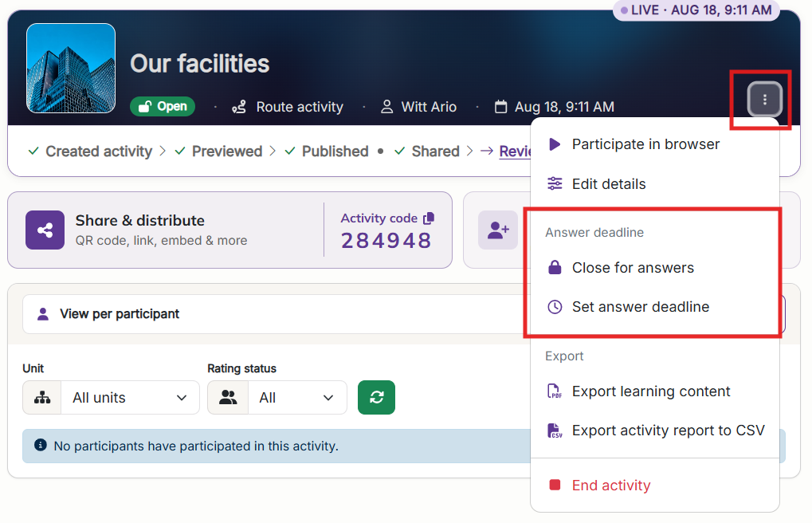Choose End activity
The width and height of the screenshot is (812, 523).
654,486
